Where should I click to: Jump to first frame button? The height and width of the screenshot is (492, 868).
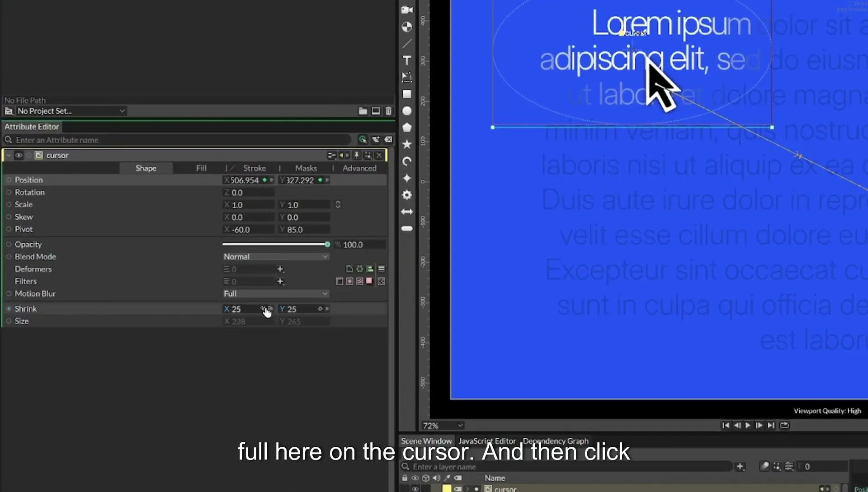coord(726,425)
